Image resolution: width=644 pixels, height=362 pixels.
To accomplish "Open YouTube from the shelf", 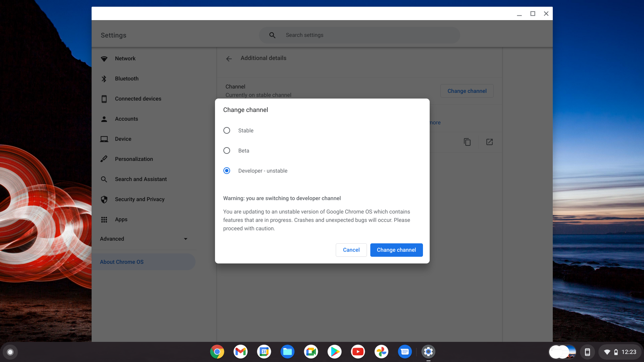I will point(358,352).
